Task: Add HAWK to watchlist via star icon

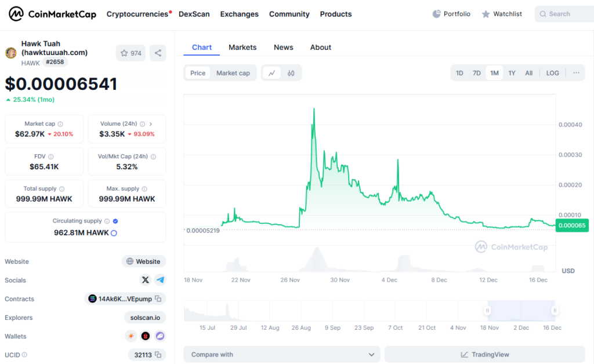Action: (131, 53)
